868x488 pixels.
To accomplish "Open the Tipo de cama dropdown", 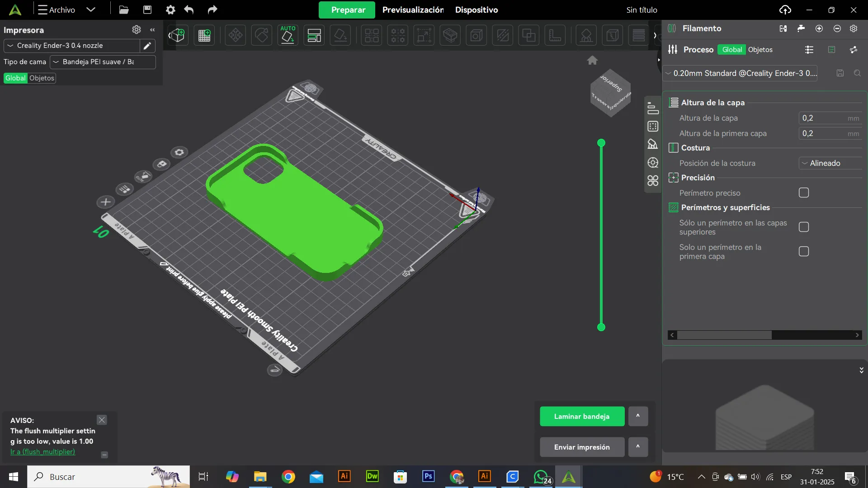I will click(102, 62).
